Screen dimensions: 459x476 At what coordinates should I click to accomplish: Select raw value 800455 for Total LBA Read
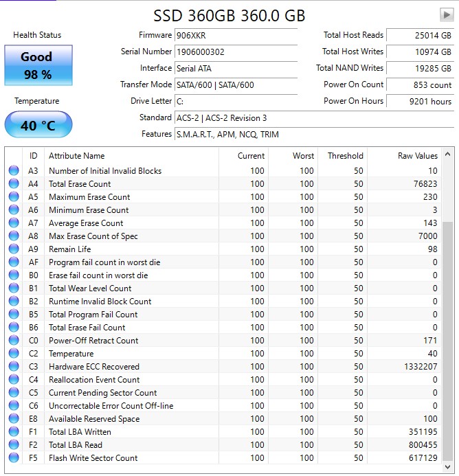[x=423, y=445]
